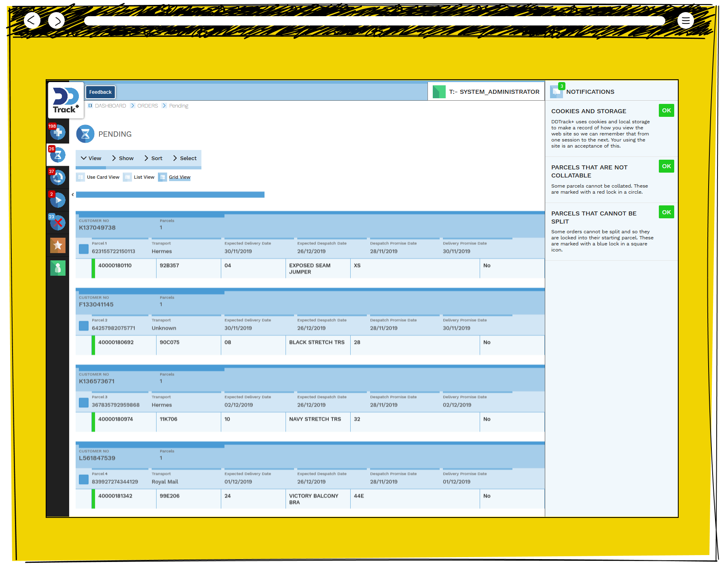Click the DD Track+ logo

tap(66, 100)
